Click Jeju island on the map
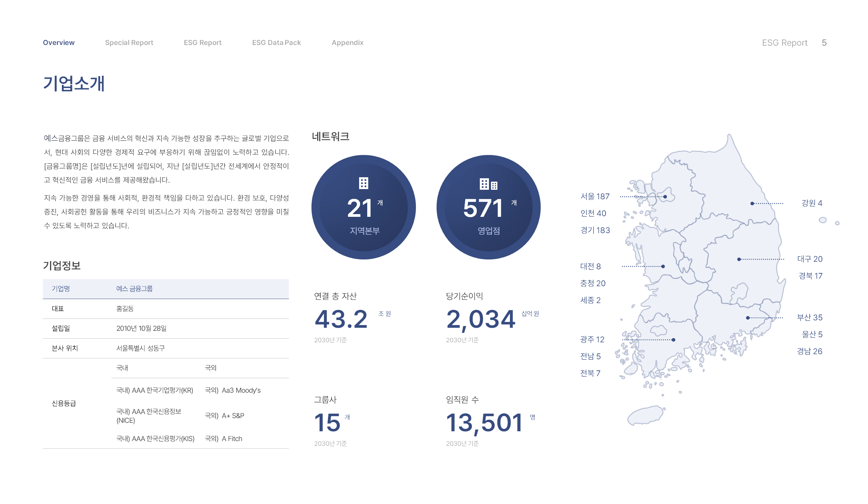 click(x=645, y=416)
